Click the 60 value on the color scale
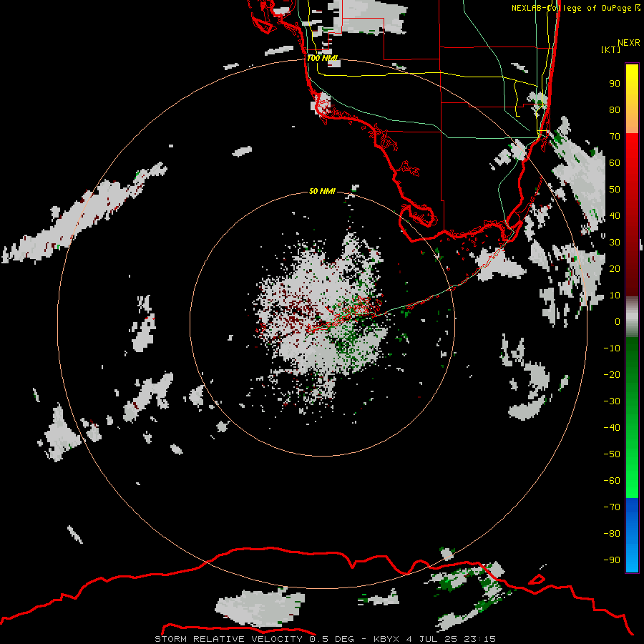The image size is (644, 644). pos(615,162)
